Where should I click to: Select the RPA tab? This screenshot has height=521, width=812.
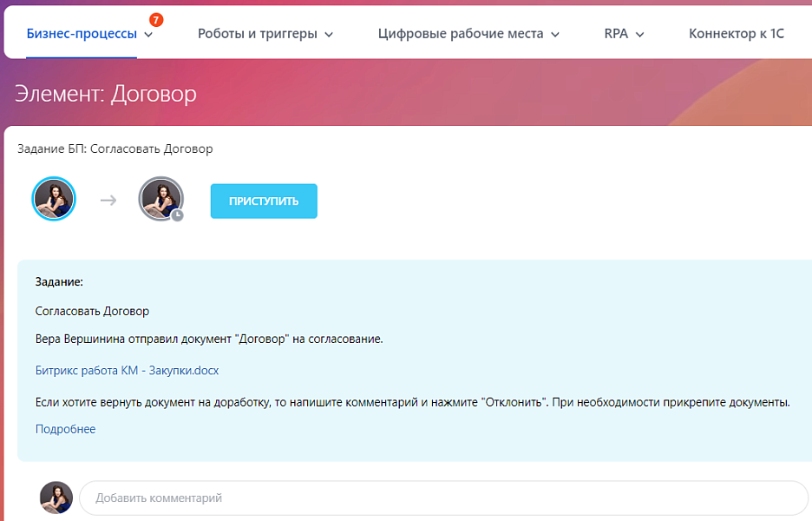616,34
